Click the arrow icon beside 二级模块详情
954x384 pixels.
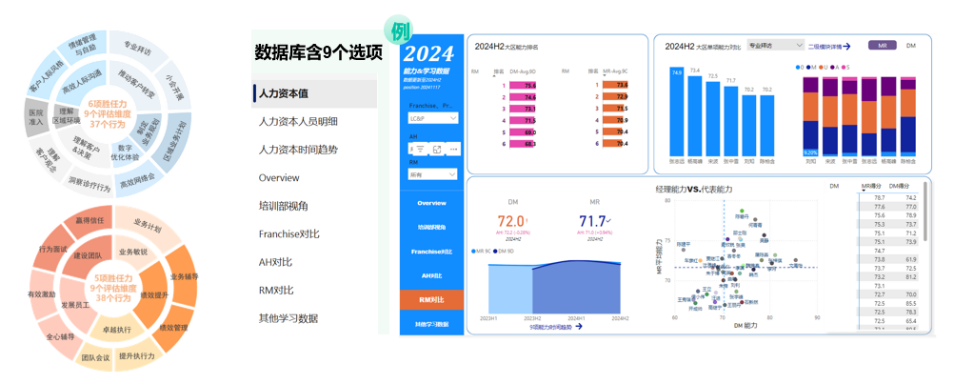846,46
